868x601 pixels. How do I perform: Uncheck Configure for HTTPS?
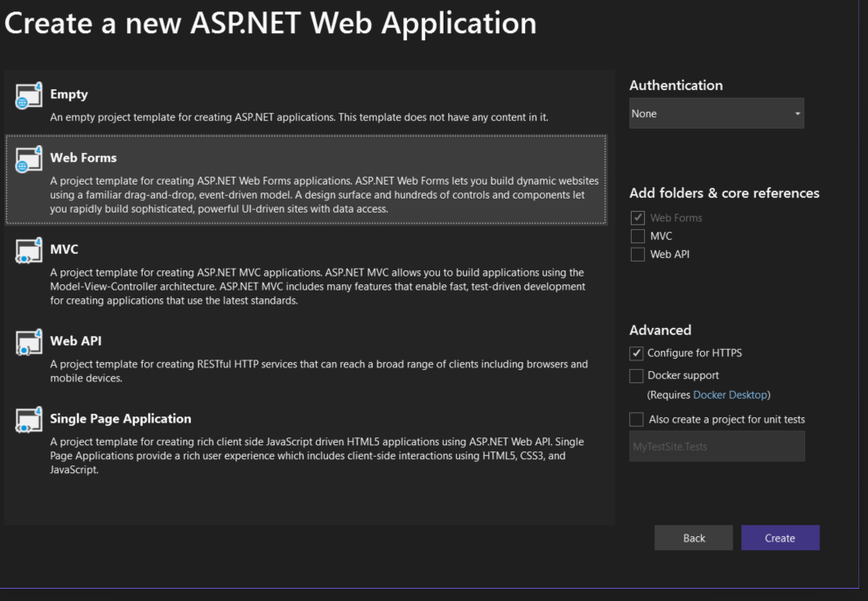tap(637, 353)
